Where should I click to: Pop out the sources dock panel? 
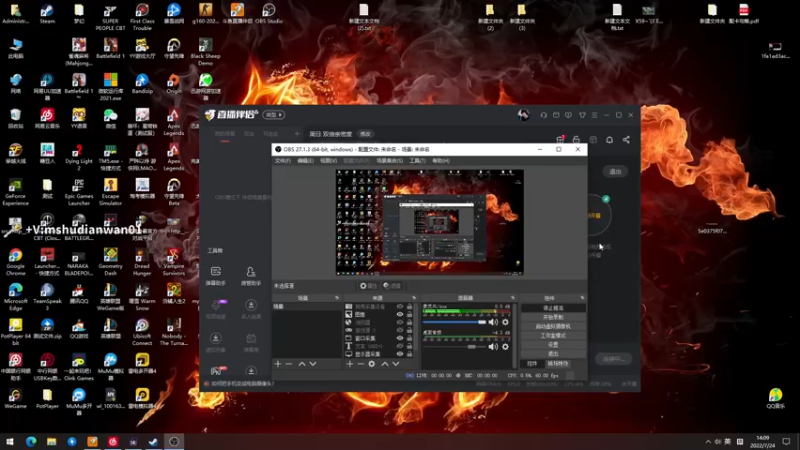414,297
